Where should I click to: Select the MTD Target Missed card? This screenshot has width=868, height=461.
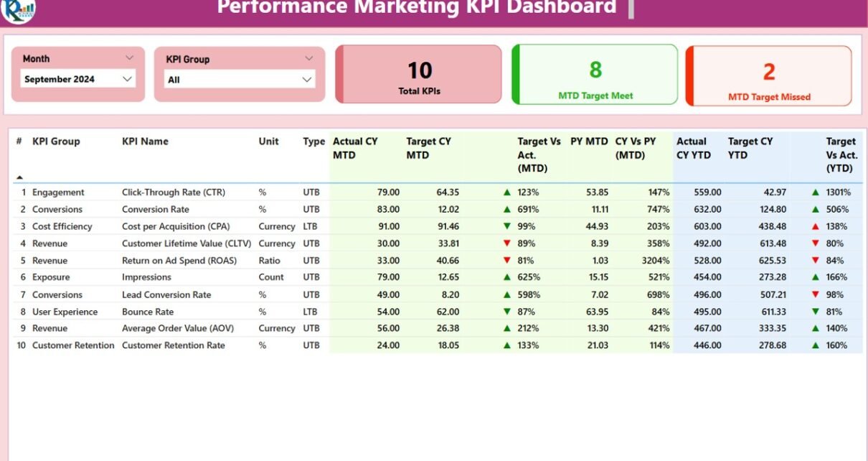pyautogui.click(x=769, y=76)
